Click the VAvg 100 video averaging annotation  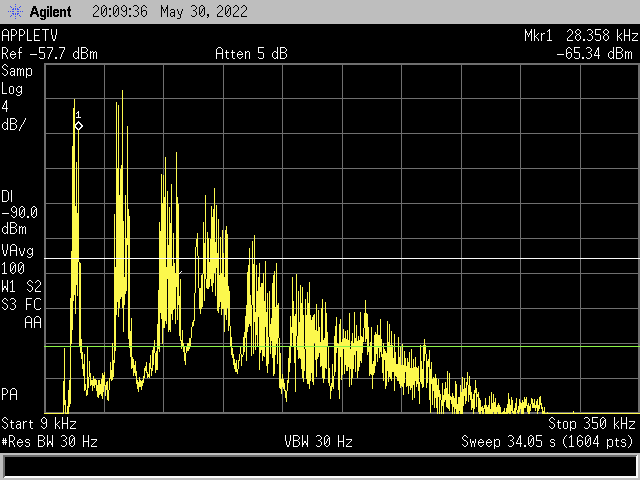coord(17,259)
